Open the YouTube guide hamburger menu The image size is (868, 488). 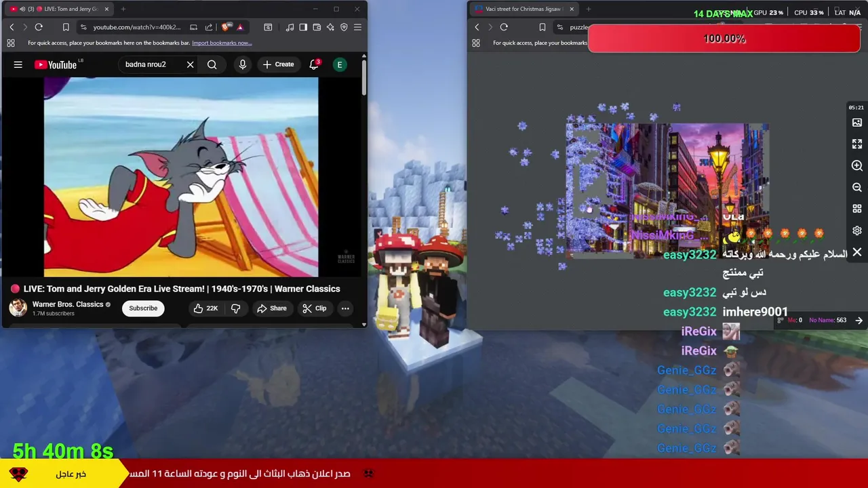tap(18, 64)
